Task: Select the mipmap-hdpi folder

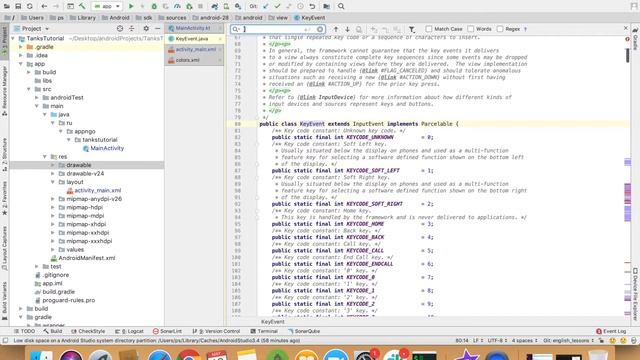Action: [84, 207]
